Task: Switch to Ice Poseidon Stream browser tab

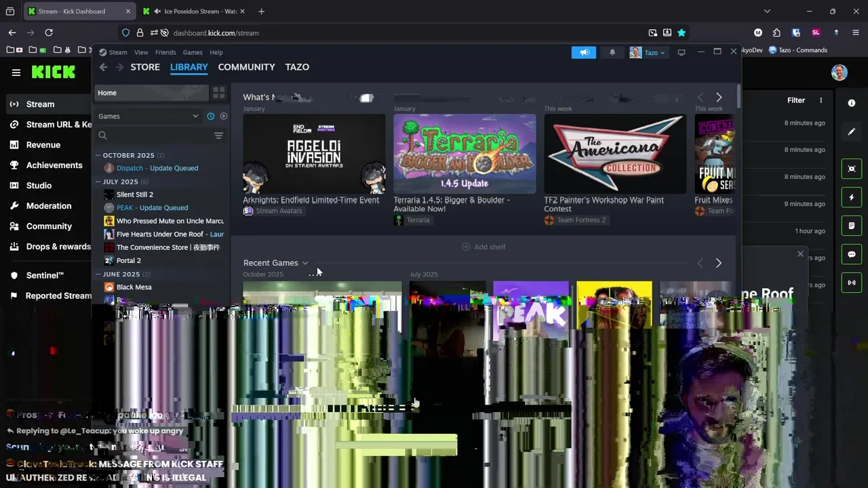Action: [x=195, y=12]
